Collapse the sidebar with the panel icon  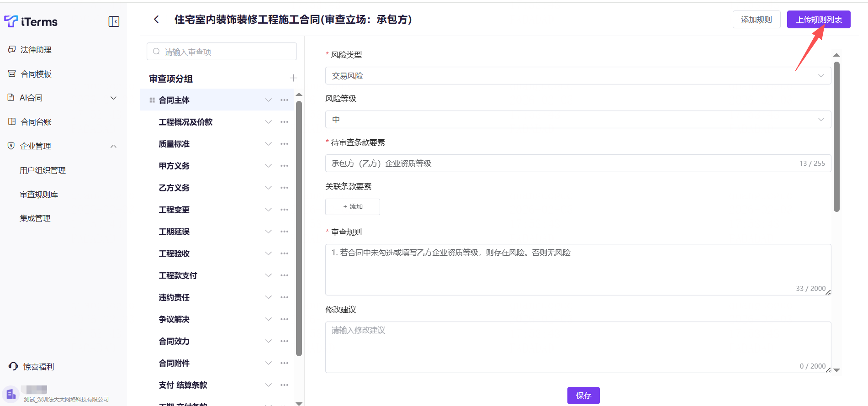114,21
